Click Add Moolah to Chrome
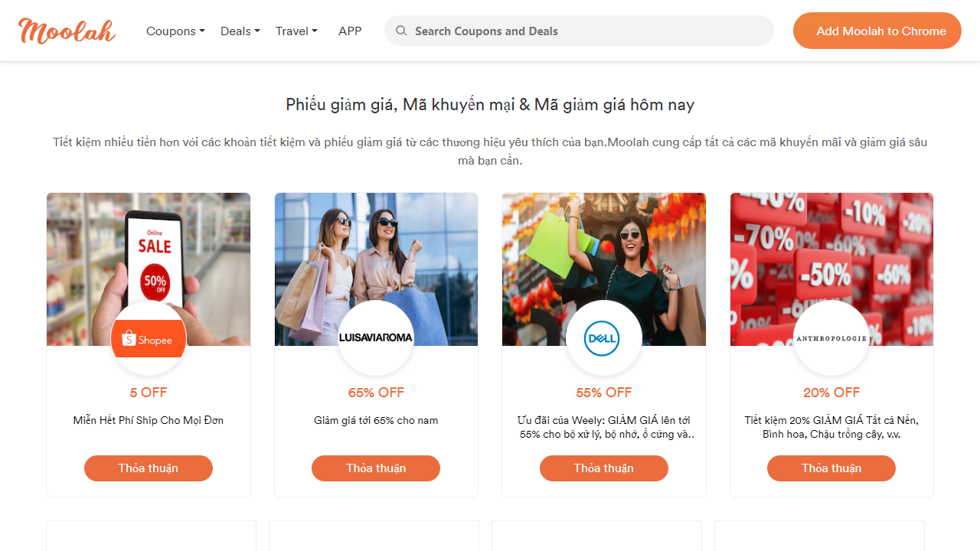Screen dimensions: 980x551 (877, 31)
